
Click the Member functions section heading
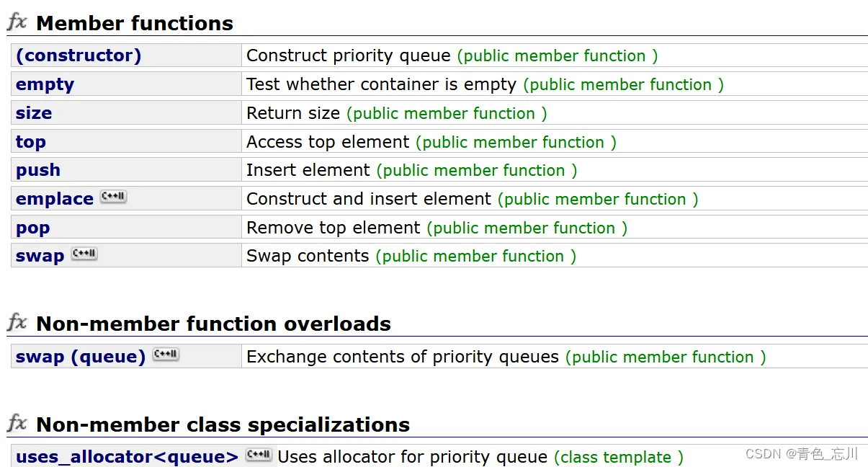[x=135, y=23]
